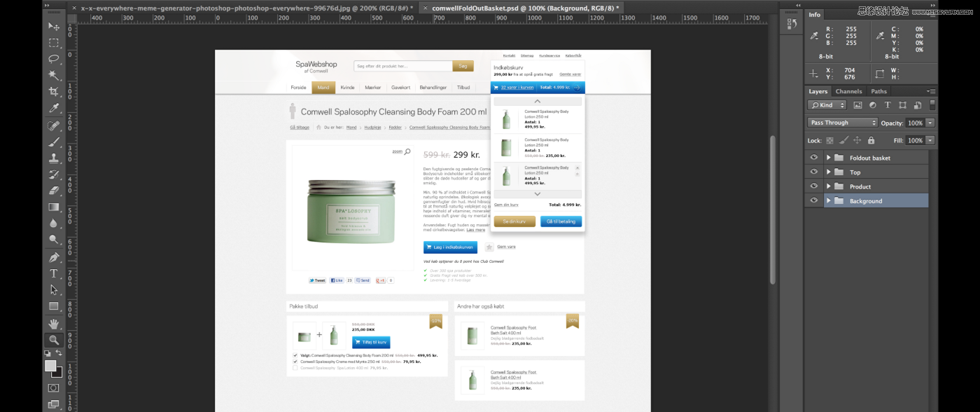The height and width of the screenshot is (412, 980).
Task: Hide the Top layer group
Action: 813,172
